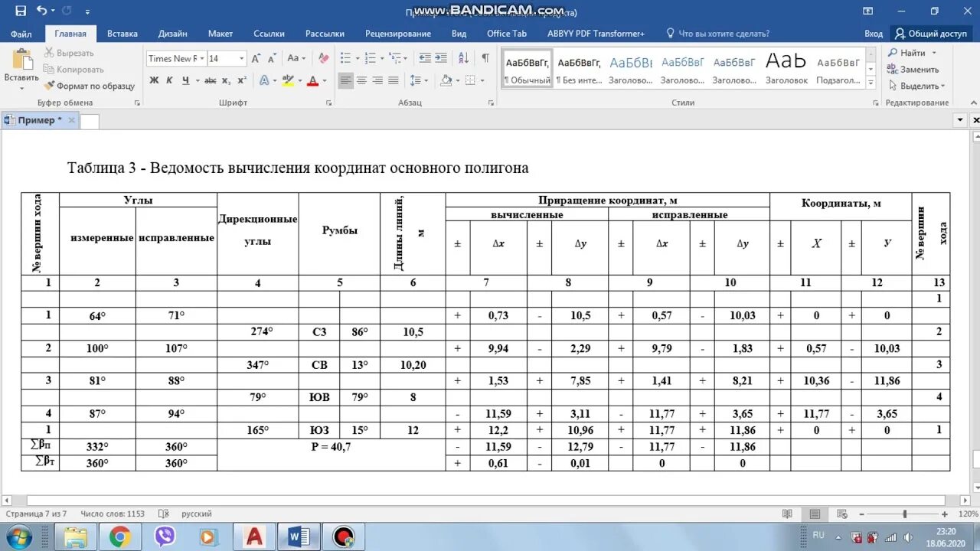The image size is (980, 551).
Task: Open line spacing options
Action: click(418, 80)
